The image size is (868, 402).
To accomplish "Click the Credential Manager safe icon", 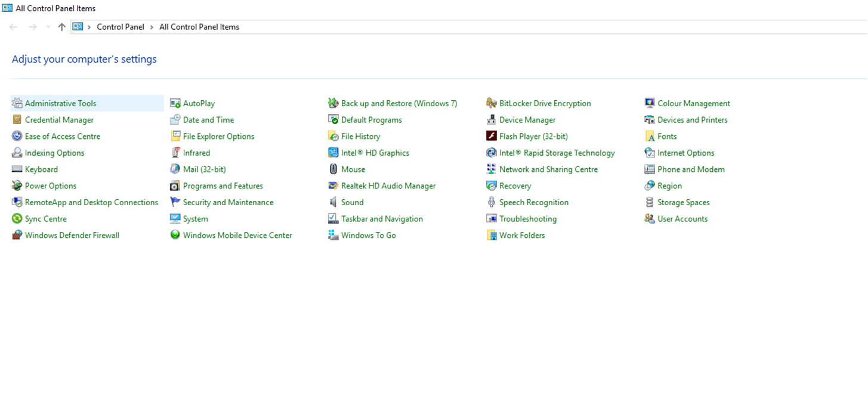I will pyautogui.click(x=17, y=120).
